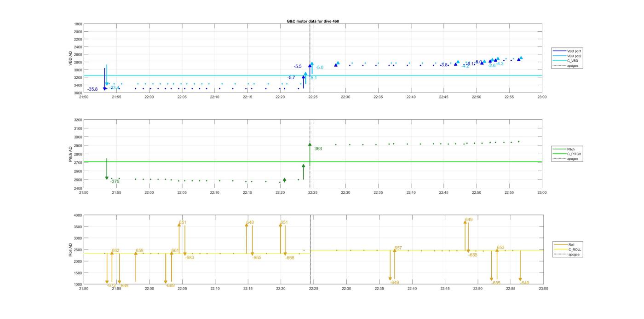Click the '3600' tick on VBD axis
The height and width of the screenshot is (319, 644).
78,93
